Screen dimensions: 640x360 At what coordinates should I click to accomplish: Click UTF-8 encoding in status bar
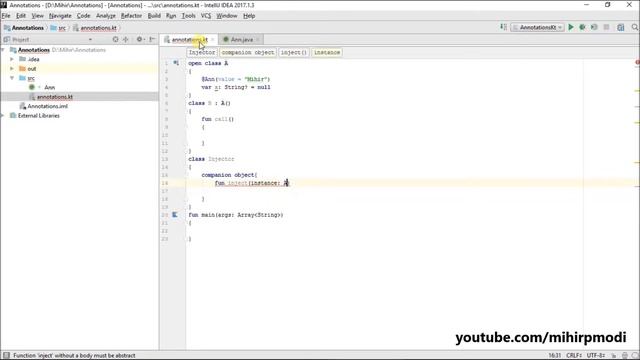[596, 356]
